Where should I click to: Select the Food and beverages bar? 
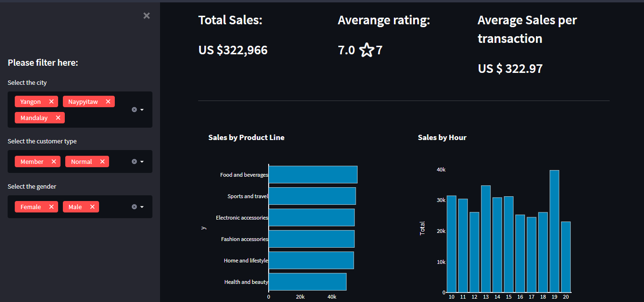point(313,174)
